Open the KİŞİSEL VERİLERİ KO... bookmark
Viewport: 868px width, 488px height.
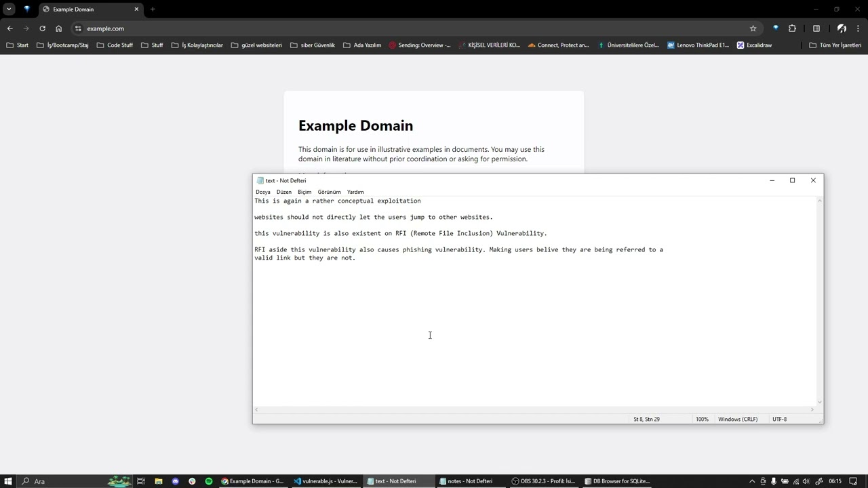click(489, 45)
